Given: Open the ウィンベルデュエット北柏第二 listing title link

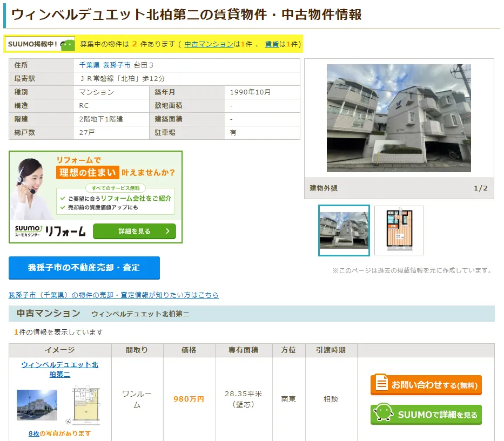Looking at the screenshot, I should click(59, 369).
